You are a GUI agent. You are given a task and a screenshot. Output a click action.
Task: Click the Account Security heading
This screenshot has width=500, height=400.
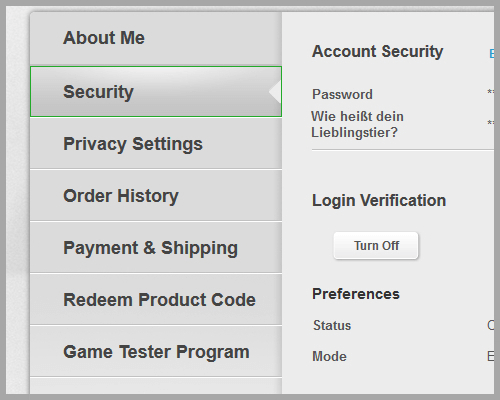pos(377,52)
